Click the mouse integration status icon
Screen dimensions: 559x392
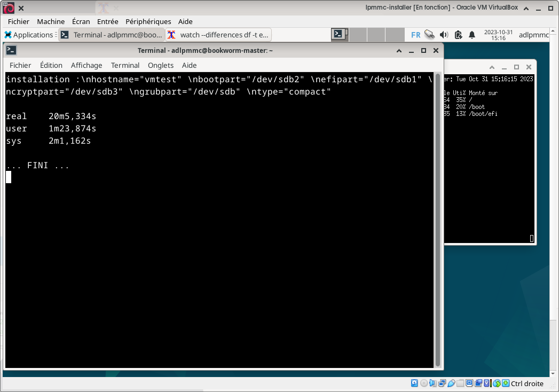pos(497,383)
